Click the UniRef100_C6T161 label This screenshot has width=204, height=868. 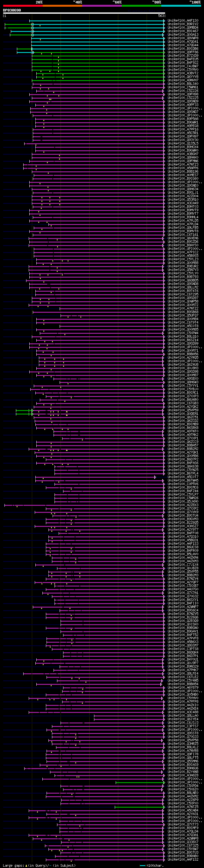[183, 235]
